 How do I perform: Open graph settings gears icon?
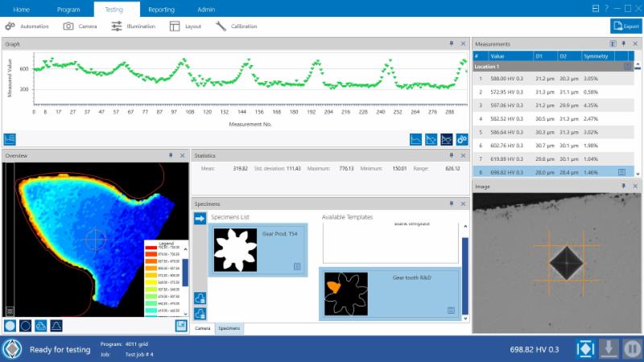click(461, 139)
